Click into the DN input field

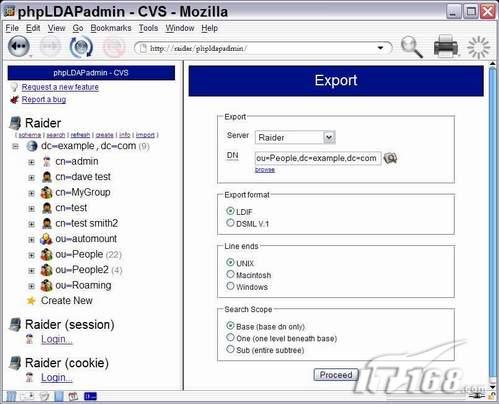coord(318,158)
